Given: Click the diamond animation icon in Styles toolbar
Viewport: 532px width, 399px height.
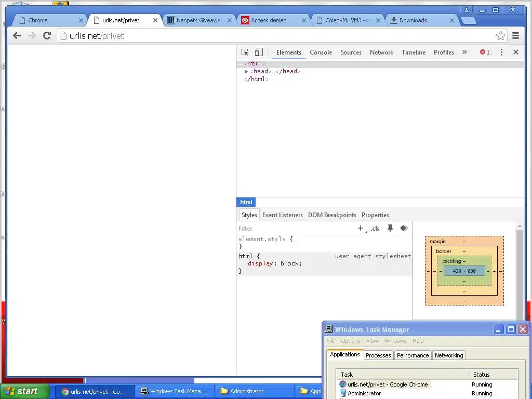Looking at the screenshot, I should (404, 229).
